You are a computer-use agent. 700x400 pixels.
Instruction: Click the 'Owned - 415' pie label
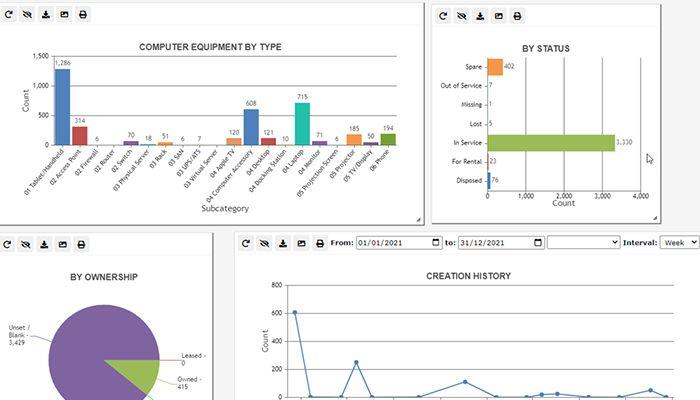coord(189,383)
